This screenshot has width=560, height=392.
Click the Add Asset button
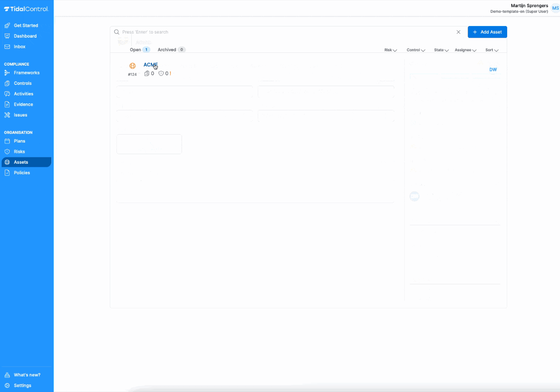point(487,32)
